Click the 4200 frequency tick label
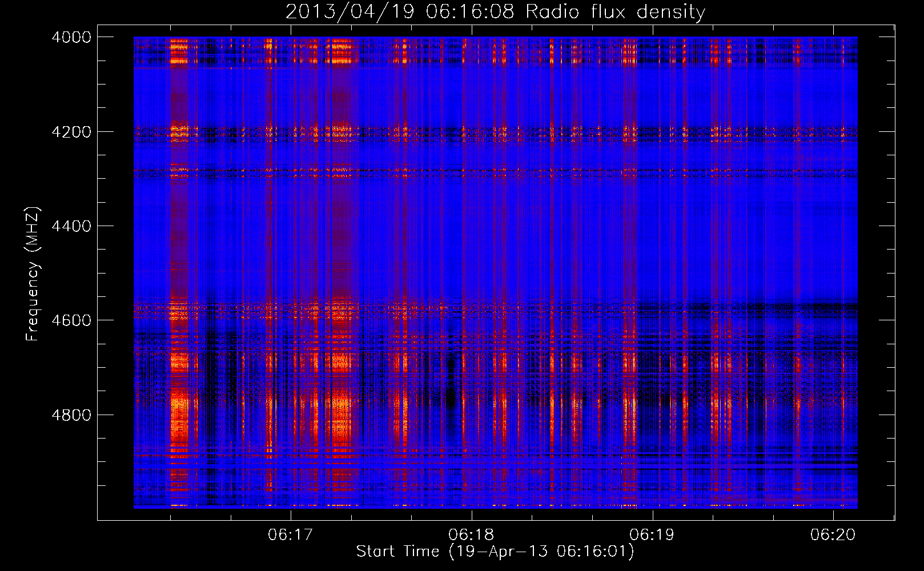Image resolution: width=924 pixels, height=571 pixels. pos(71,132)
